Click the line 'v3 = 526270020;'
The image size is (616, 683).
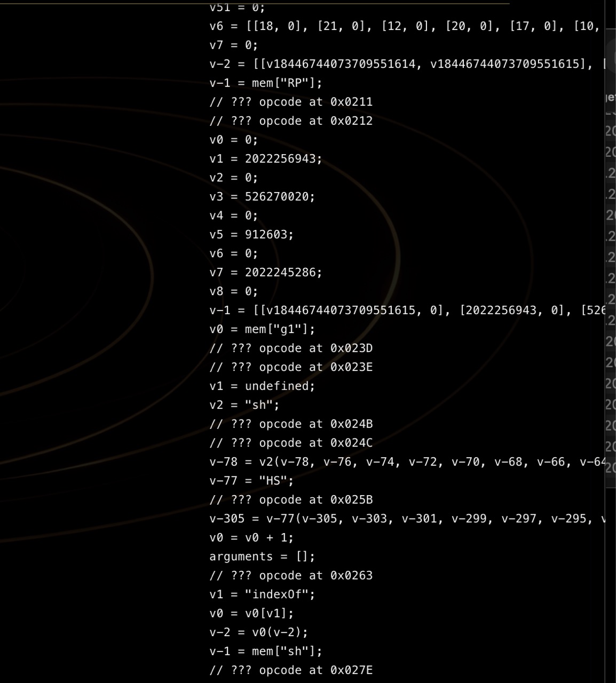[262, 197]
